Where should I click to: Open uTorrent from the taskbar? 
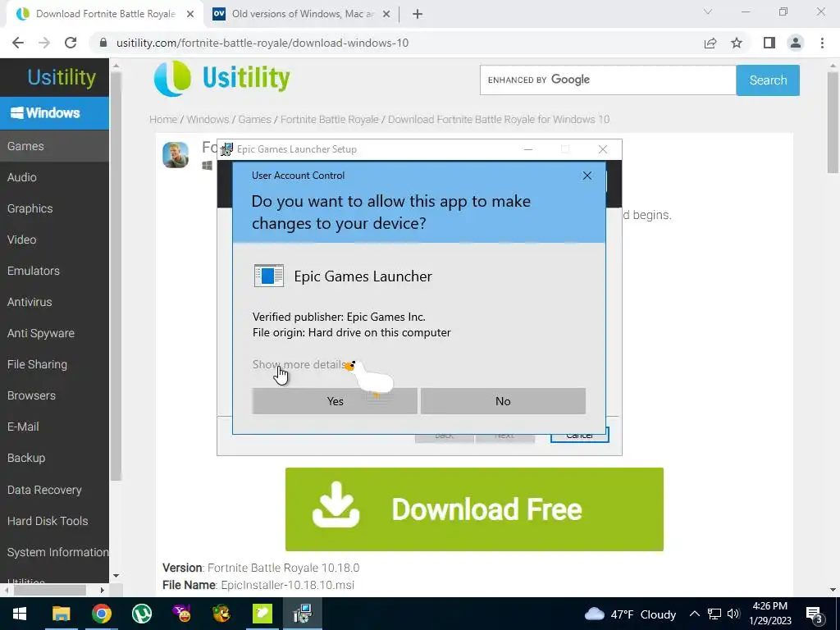[141, 614]
